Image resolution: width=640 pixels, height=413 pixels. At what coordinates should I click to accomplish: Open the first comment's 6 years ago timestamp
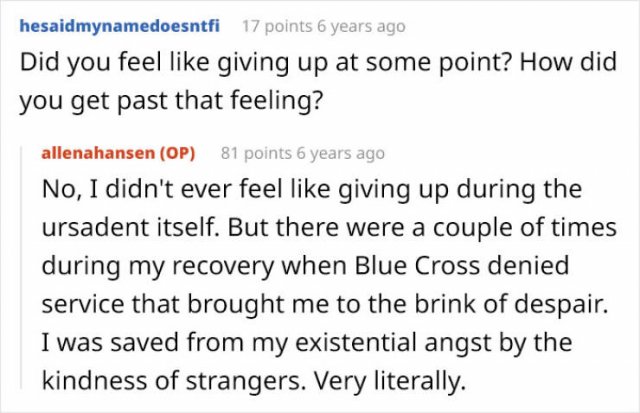[x=361, y=27]
